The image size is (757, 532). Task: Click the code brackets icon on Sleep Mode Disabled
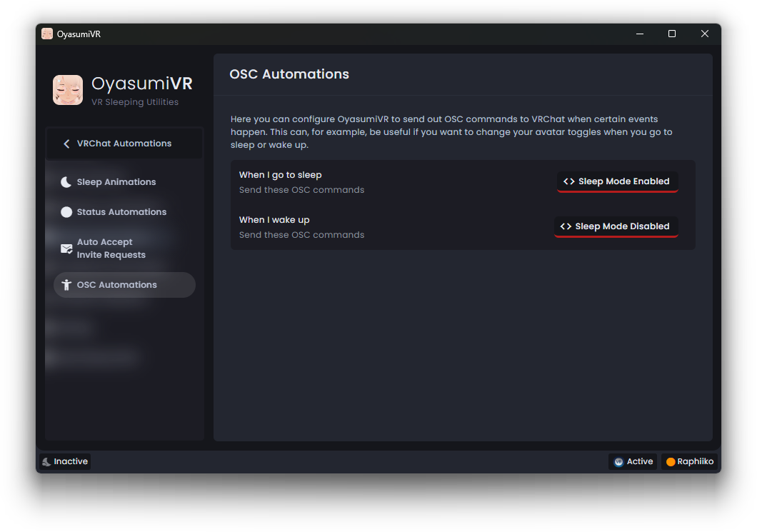566,226
